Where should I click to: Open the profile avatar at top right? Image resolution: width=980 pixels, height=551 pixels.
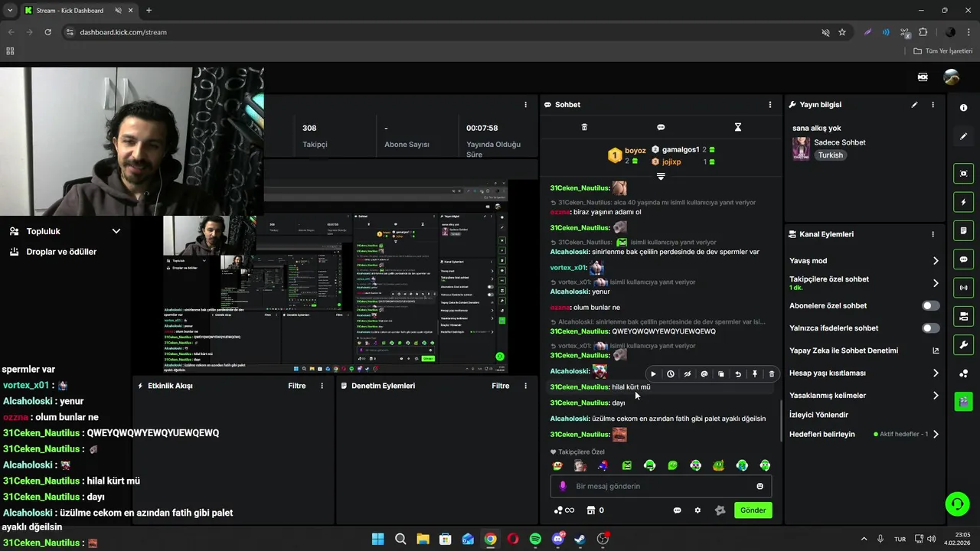point(952,77)
